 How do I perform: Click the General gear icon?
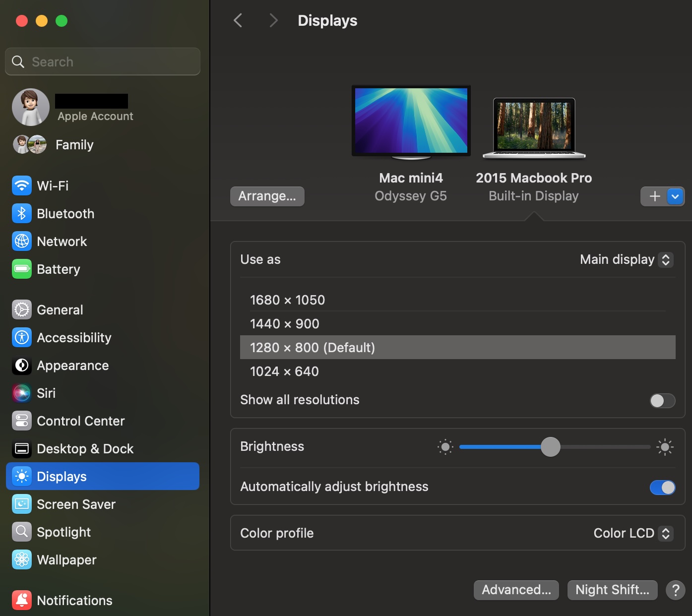[22, 310]
